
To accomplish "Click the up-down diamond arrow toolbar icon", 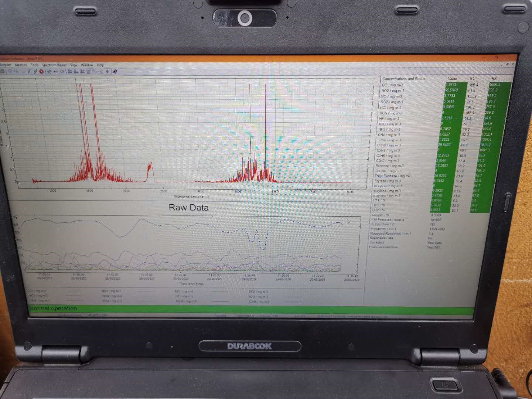I will click(108, 71).
